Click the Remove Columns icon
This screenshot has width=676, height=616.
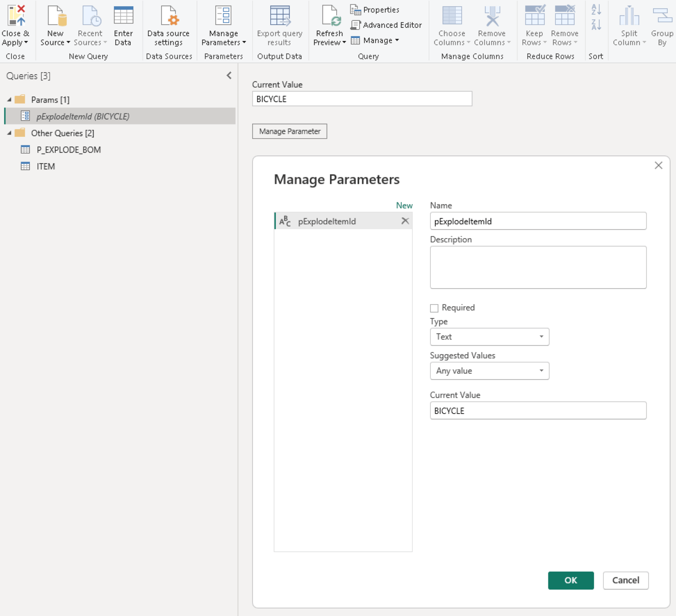click(492, 15)
